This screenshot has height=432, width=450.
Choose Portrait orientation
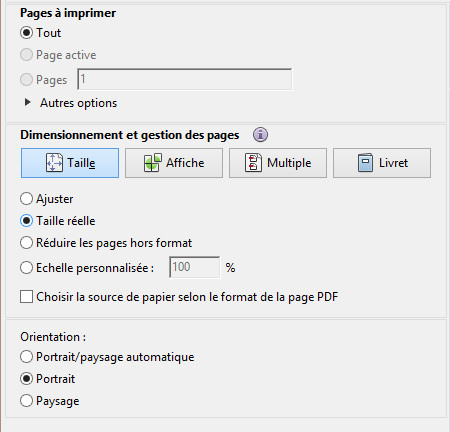click(26, 379)
